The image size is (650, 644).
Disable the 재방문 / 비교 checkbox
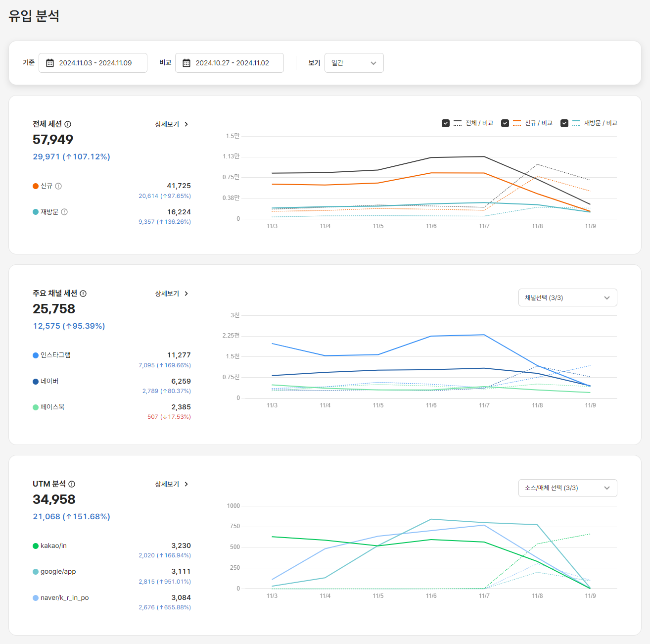pos(564,123)
